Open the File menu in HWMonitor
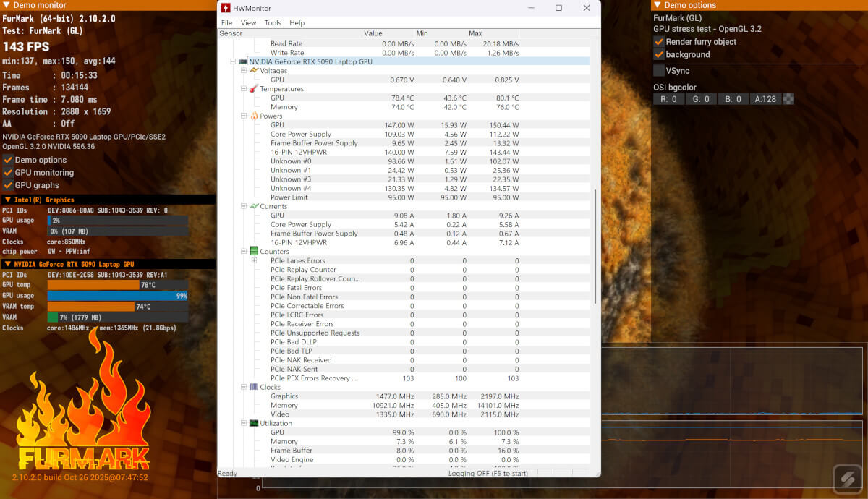 click(227, 23)
